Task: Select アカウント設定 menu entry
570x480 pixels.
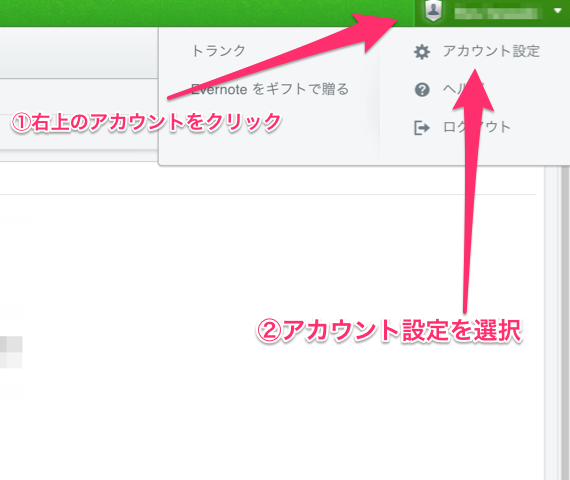Action: (491, 51)
